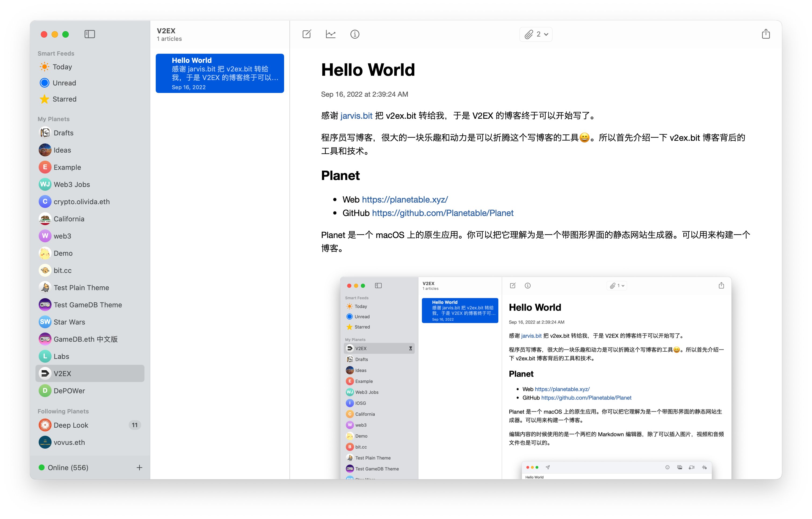Select Deep Look following planet
Screen dimensions: 812x519
coord(71,425)
